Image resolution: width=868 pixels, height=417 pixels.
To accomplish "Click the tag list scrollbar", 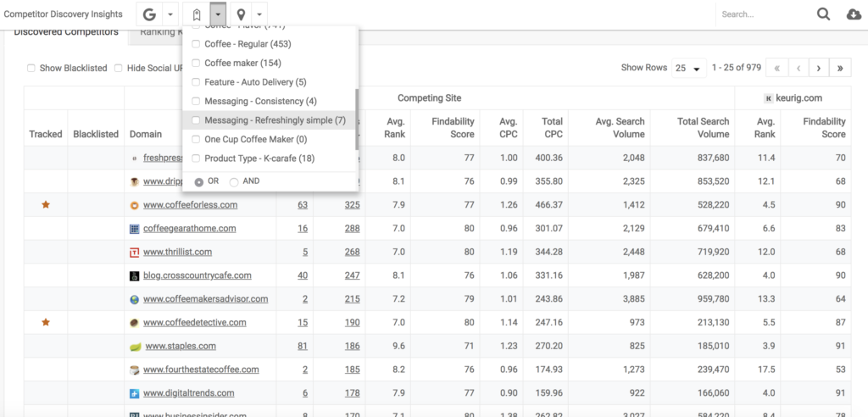I will pyautogui.click(x=357, y=119).
